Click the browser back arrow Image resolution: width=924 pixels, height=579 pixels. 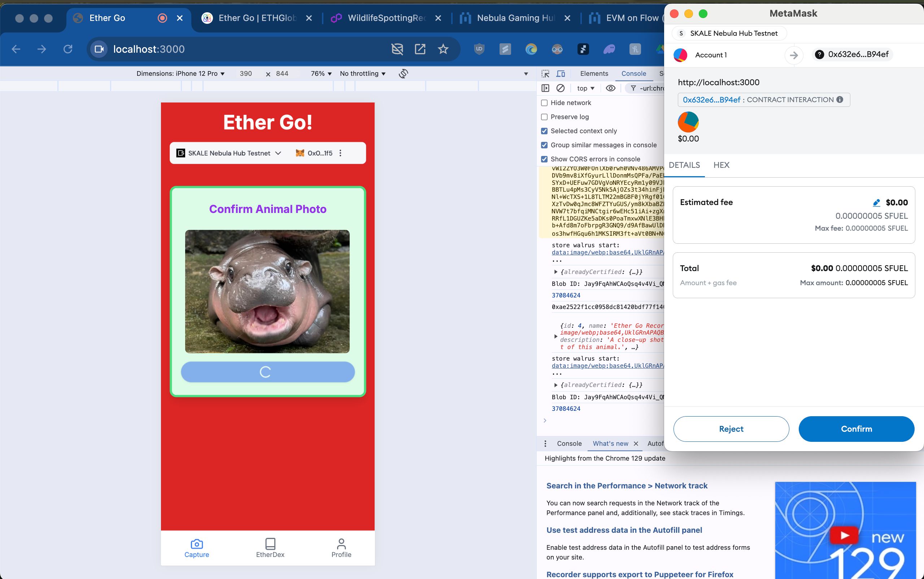click(x=16, y=49)
